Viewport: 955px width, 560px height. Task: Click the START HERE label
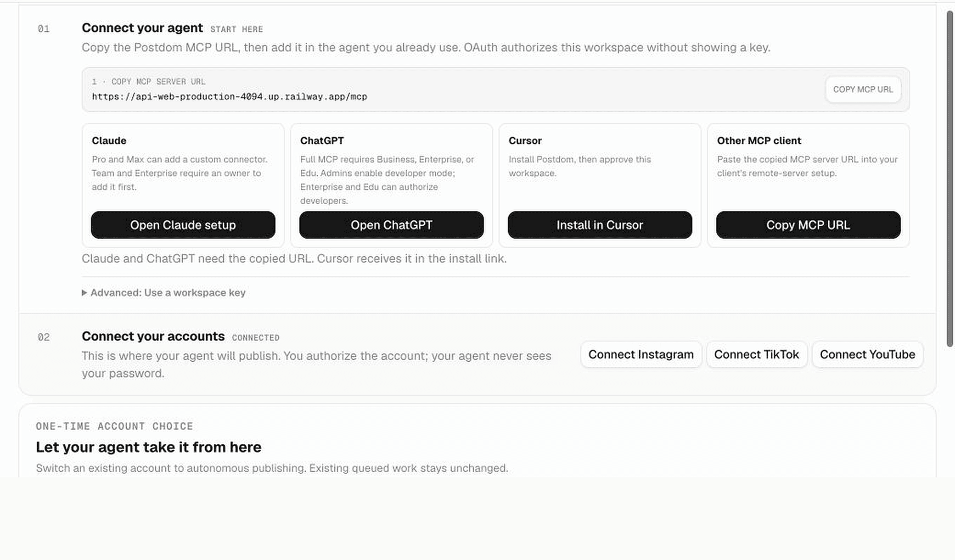[236, 29]
